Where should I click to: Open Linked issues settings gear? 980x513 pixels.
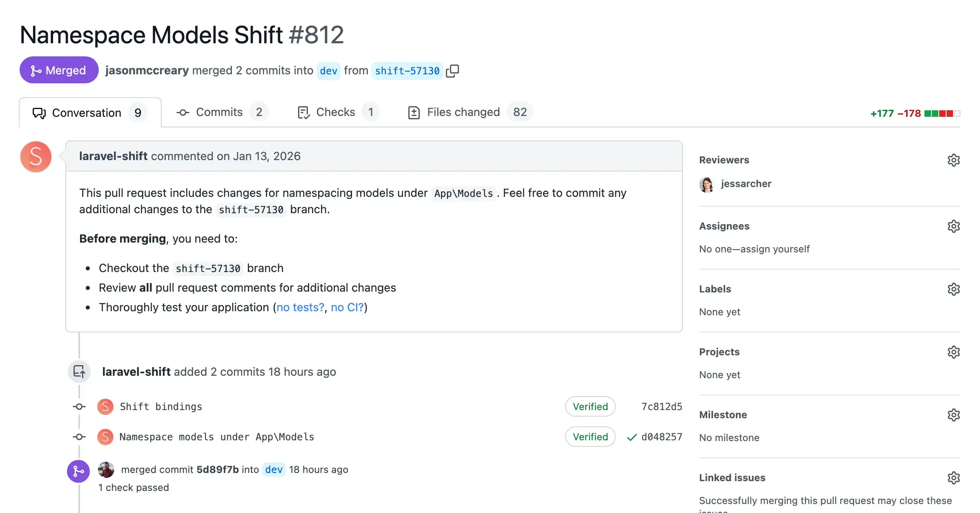click(954, 477)
